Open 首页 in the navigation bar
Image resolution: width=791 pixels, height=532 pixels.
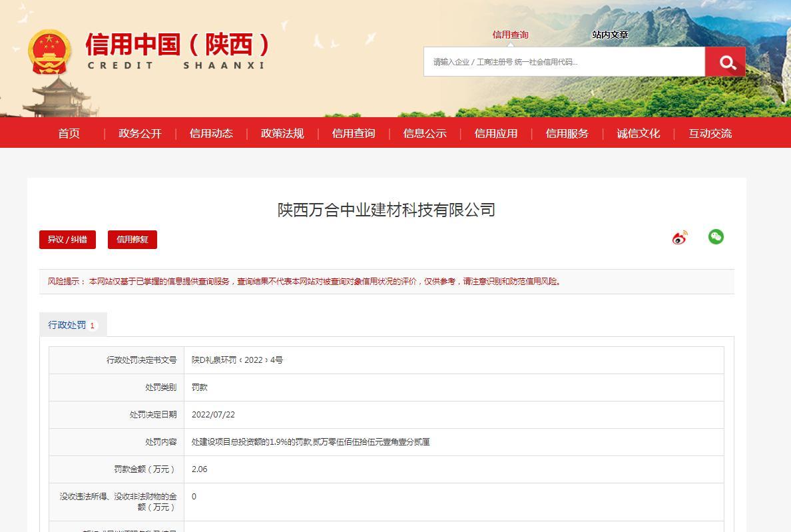point(69,134)
